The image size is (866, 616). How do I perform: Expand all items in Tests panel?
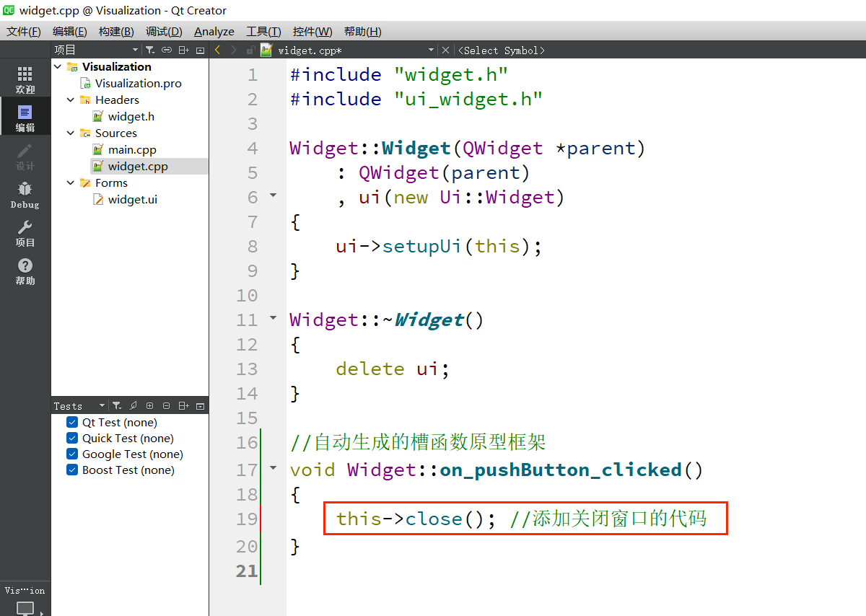pyautogui.click(x=150, y=406)
